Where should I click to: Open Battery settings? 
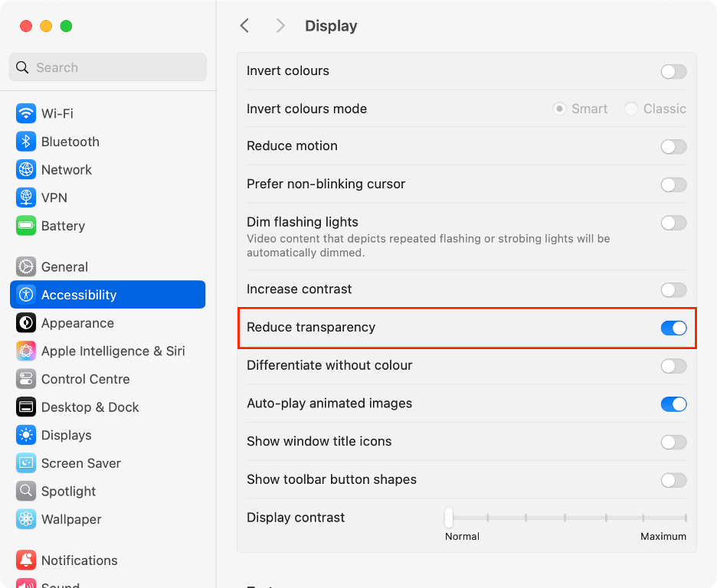click(63, 226)
